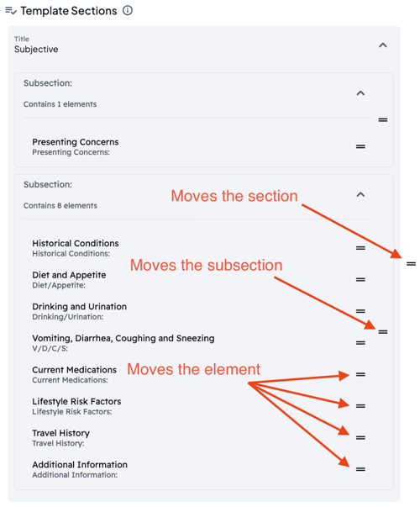The width and height of the screenshot is (420, 507).
Task: Collapse the subsection containing 1 element
Action: 360,93
